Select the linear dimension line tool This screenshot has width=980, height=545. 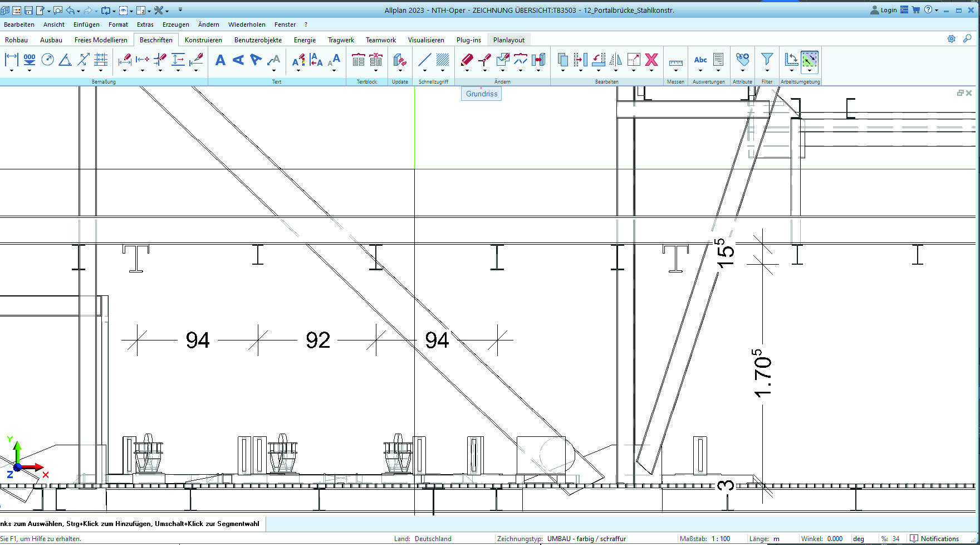pyautogui.click(x=11, y=59)
